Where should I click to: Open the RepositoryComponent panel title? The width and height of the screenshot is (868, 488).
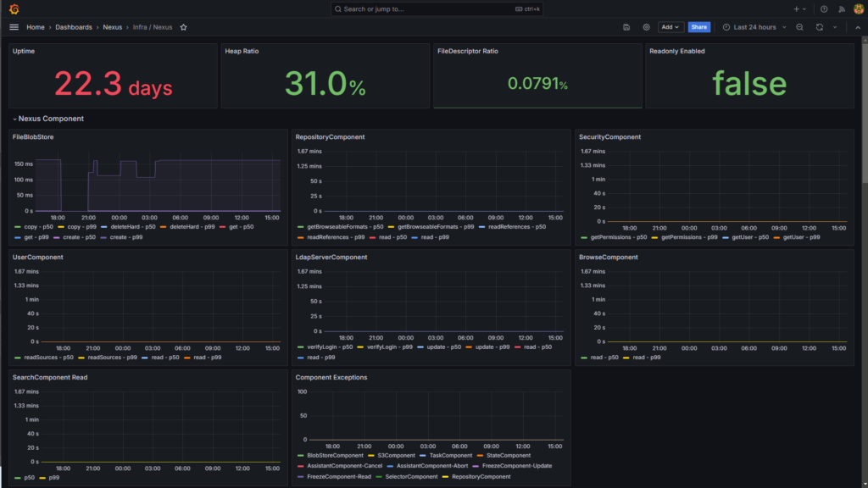[x=330, y=136]
